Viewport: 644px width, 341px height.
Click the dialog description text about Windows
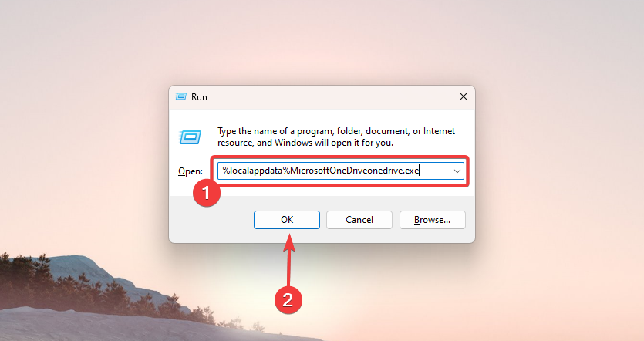(x=336, y=137)
